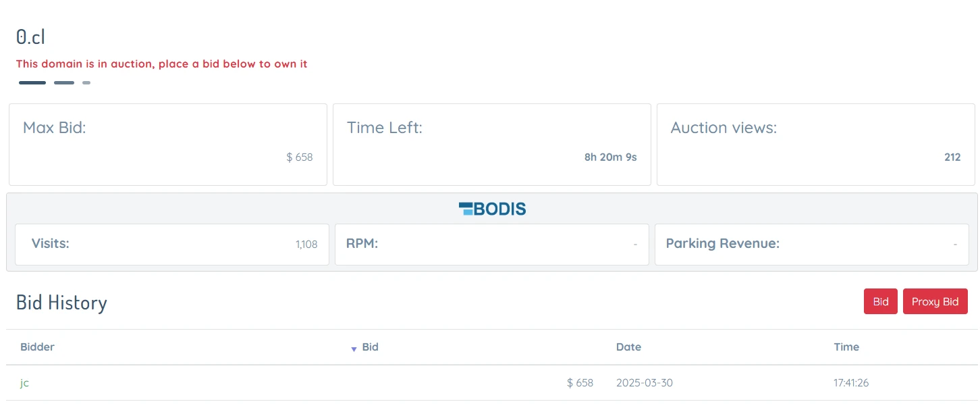Screen dimensions: 980x404
Task: Click the Visits statistic box
Action: tap(171, 244)
